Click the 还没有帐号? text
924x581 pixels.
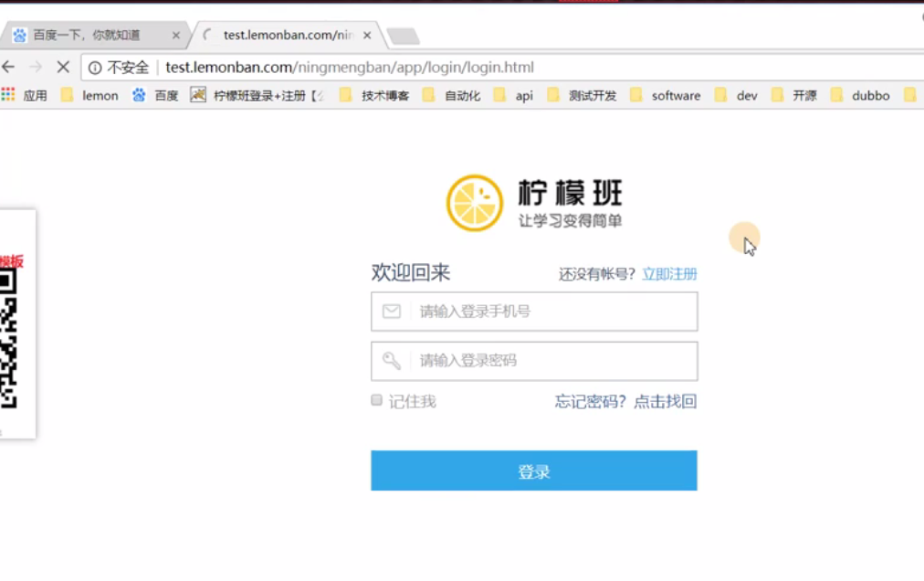(597, 274)
